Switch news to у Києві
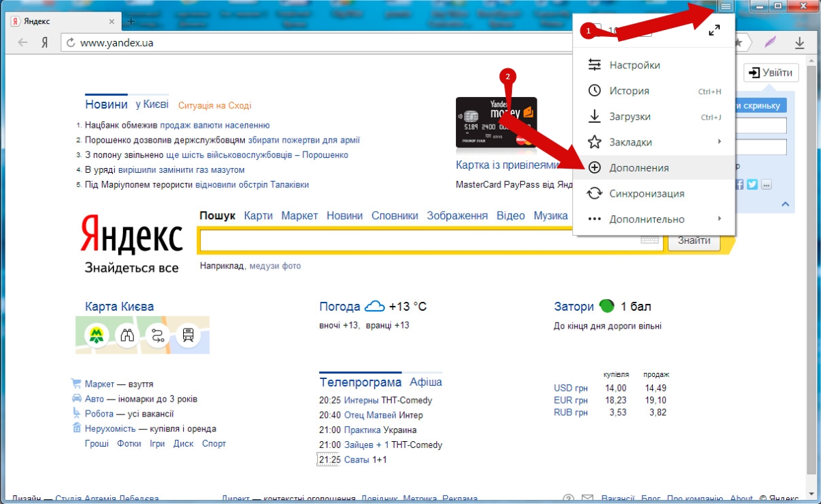Screen dimensions: 821x504 [152, 104]
